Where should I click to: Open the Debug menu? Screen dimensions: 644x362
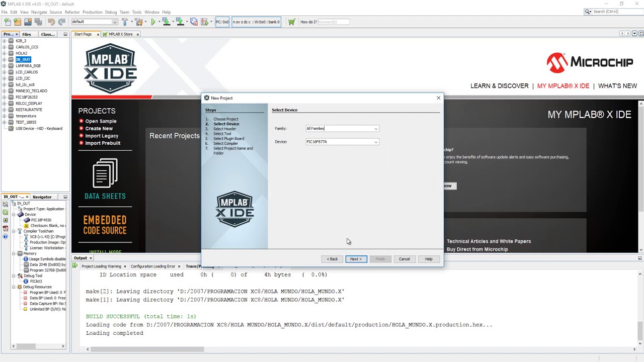pos(111,12)
